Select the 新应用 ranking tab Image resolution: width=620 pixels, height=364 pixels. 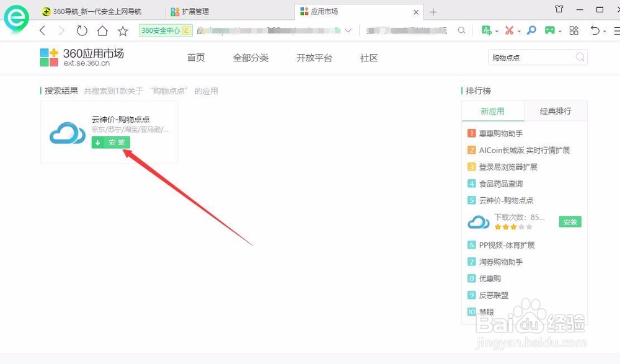click(x=493, y=111)
